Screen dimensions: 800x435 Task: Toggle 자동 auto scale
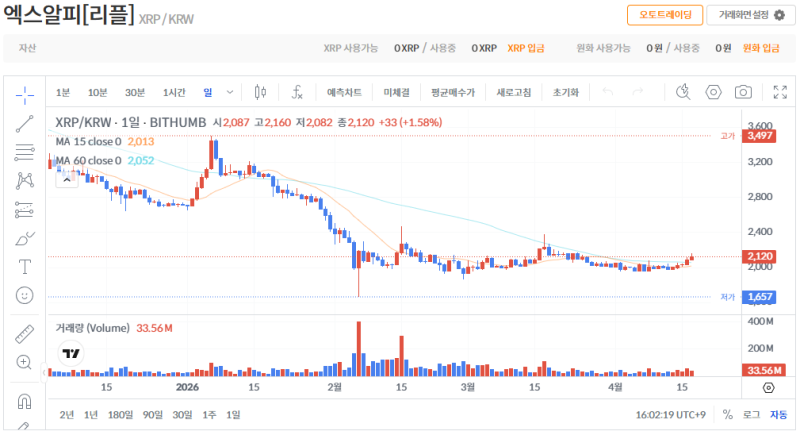(x=779, y=415)
